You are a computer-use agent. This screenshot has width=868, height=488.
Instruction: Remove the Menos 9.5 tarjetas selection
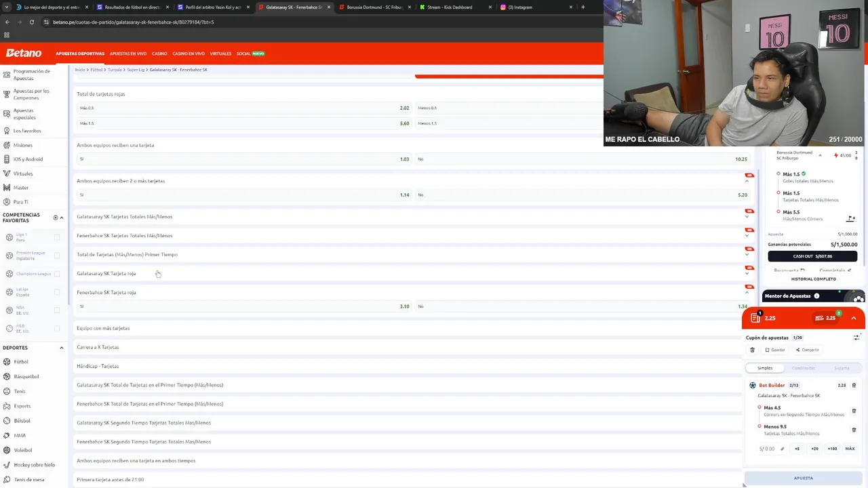click(x=854, y=430)
